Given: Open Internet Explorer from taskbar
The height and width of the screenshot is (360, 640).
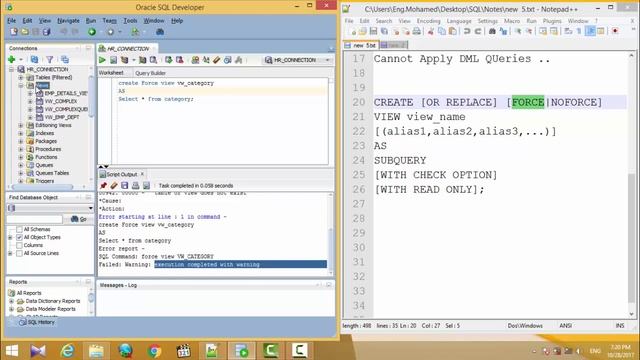Looking at the screenshot, I should point(67,351).
